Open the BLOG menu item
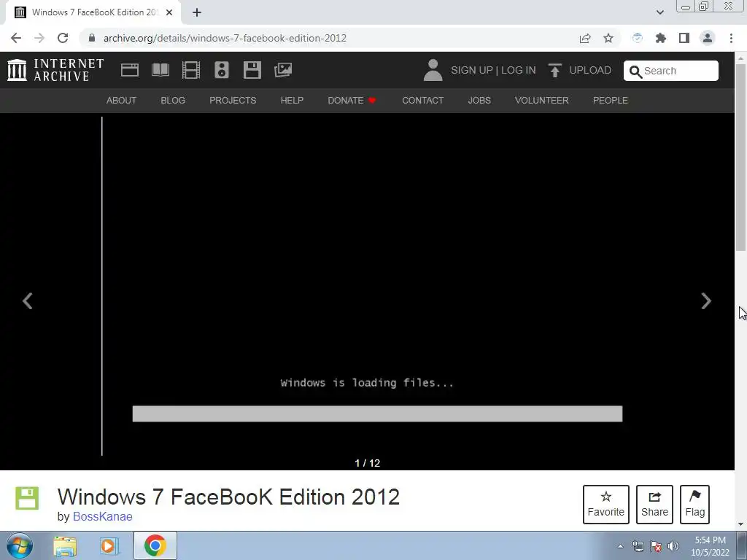The image size is (747, 560). click(173, 101)
